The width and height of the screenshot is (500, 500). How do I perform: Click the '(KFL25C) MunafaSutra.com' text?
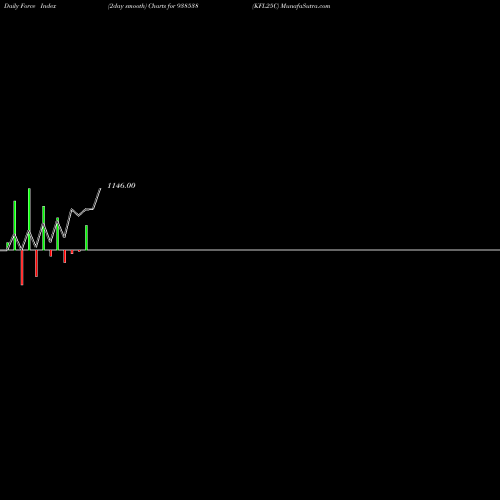tap(291, 6)
